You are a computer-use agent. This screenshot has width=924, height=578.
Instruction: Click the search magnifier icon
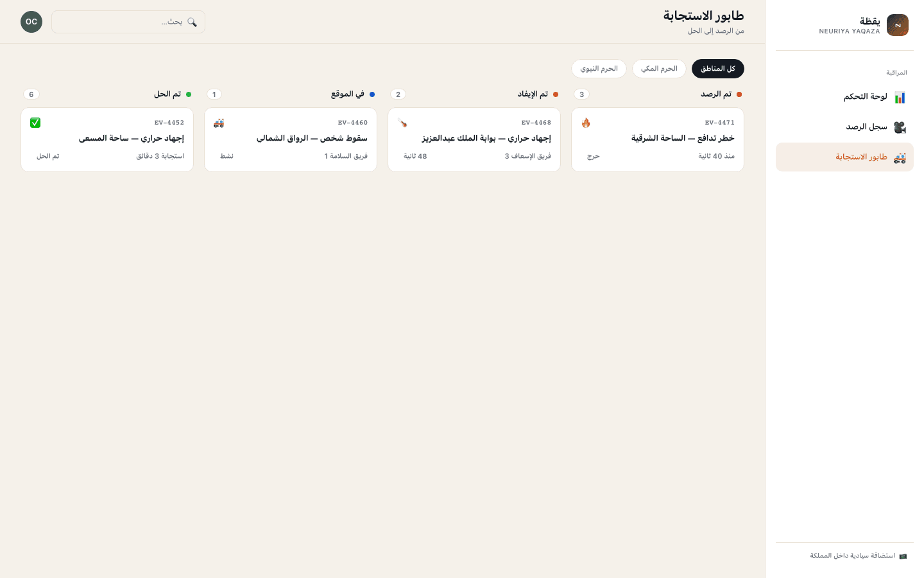point(192,22)
